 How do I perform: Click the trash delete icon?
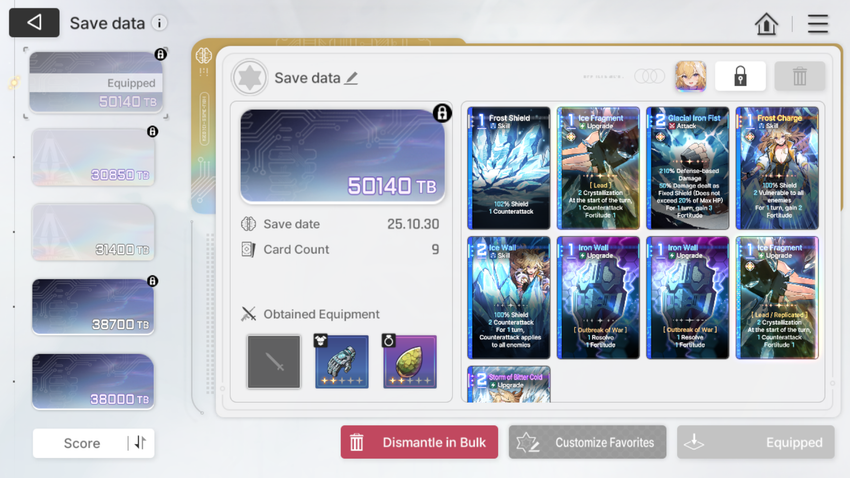[x=800, y=76]
